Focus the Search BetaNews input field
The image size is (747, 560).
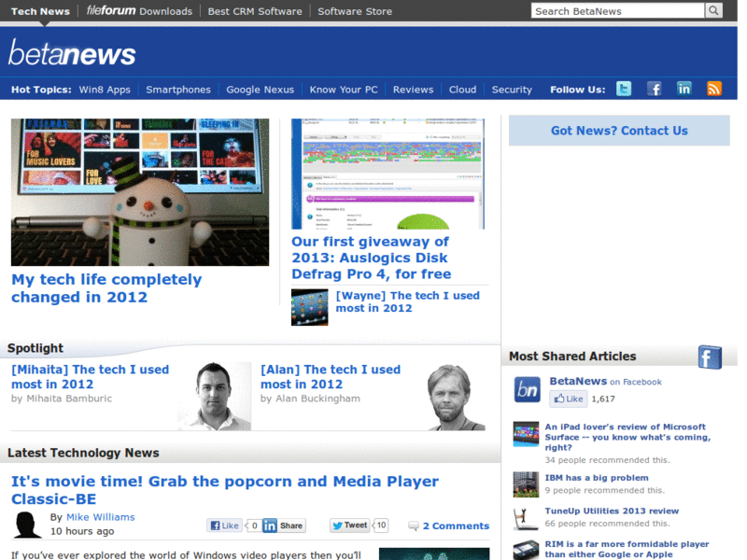pos(617,11)
